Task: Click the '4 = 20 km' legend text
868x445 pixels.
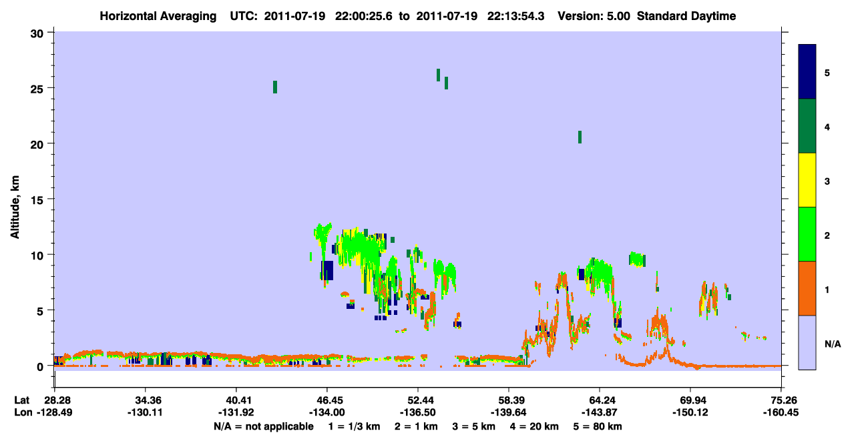Action: click(x=536, y=426)
